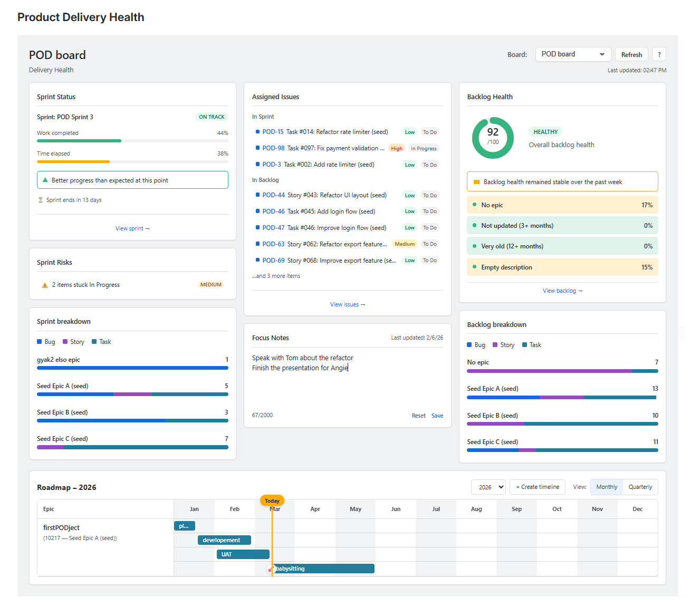Screen dimensions: 700x616
Task: Click the Time elapsed progress bar
Action: click(132, 161)
